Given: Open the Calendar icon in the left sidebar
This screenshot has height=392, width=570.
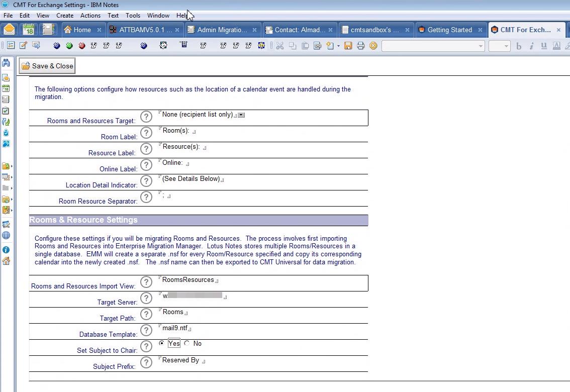Looking at the screenshot, I should (6, 88).
